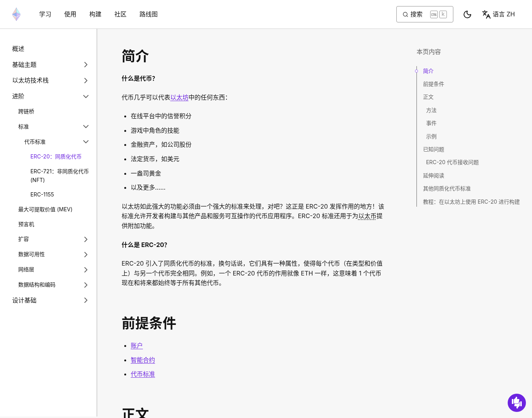
Task: Open ERC-721：非同质化代币 (NFT) page
Action: pos(60,176)
